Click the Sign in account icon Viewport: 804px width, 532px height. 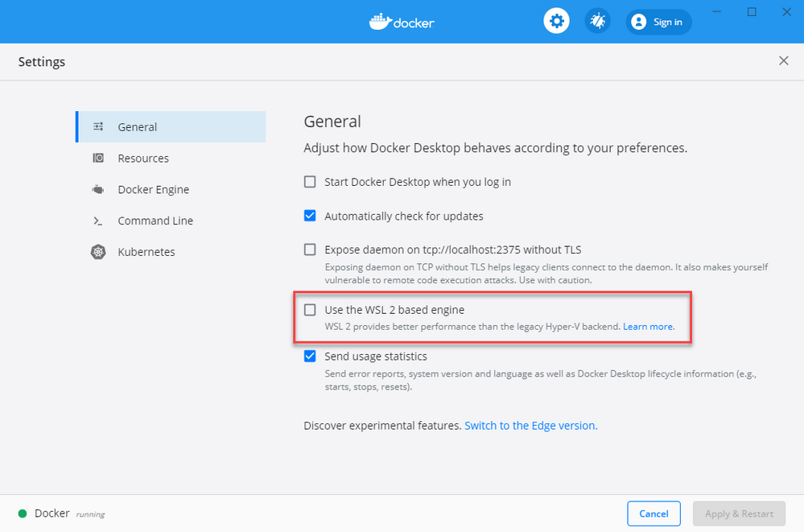pyautogui.click(x=640, y=22)
